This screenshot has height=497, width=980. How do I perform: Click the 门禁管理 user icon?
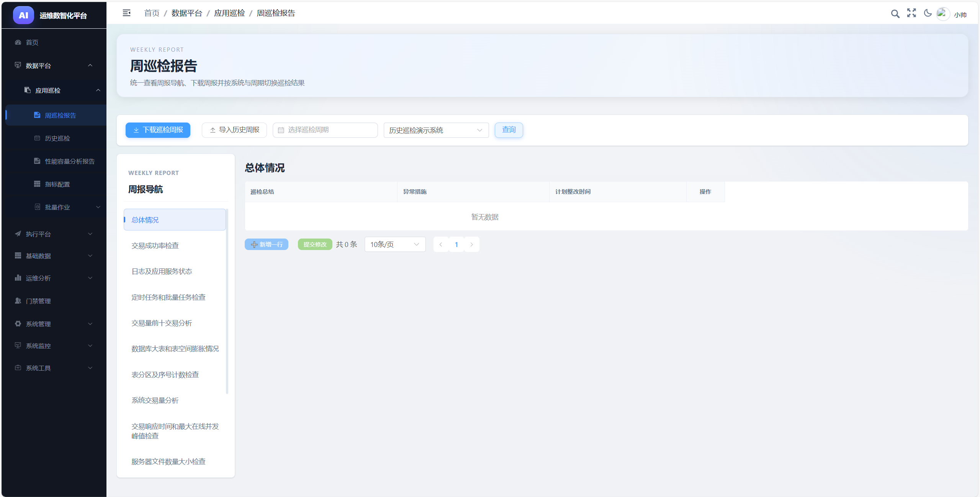(x=18, y=301)
